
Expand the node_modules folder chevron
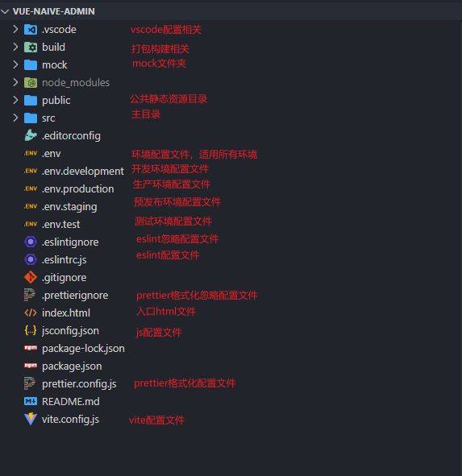tap(15, 82)
